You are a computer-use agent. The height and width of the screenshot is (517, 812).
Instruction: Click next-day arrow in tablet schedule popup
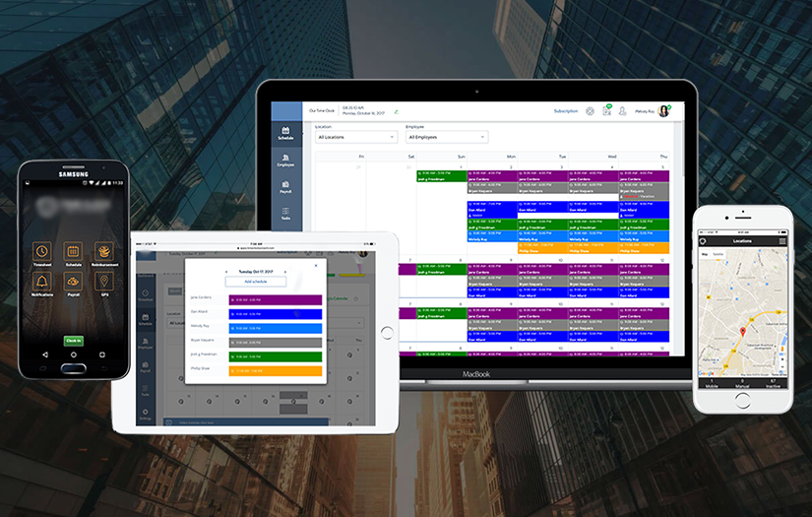point(285,272)
